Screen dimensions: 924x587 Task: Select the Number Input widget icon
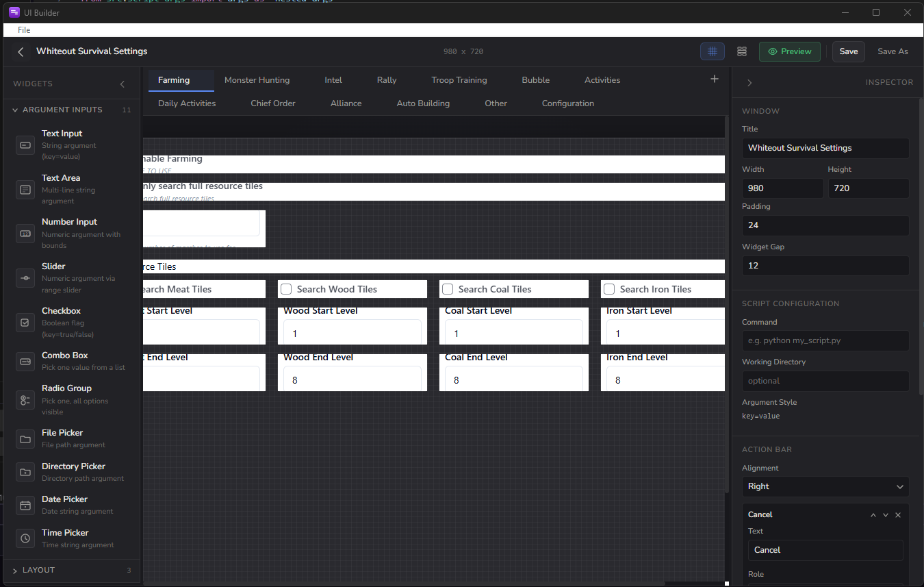(x=25, y=234)
